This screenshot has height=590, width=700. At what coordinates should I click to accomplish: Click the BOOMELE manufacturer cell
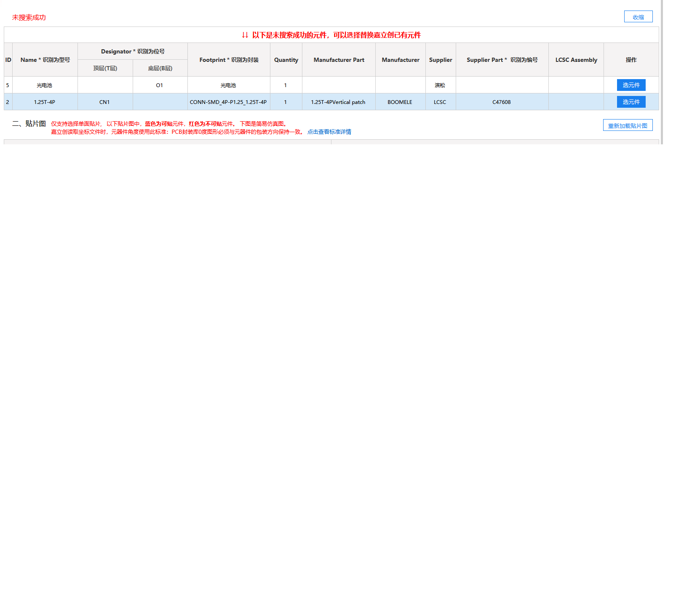pyautogui.click(x=400, y=102)
